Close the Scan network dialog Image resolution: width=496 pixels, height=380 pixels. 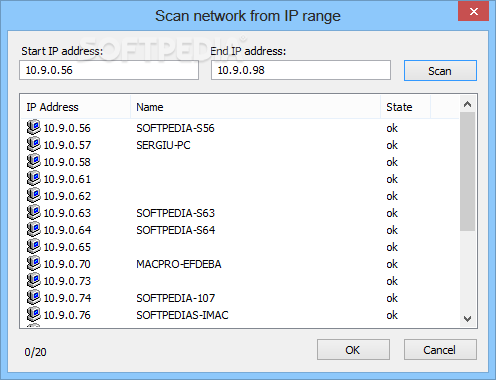(x=473, y=12)
